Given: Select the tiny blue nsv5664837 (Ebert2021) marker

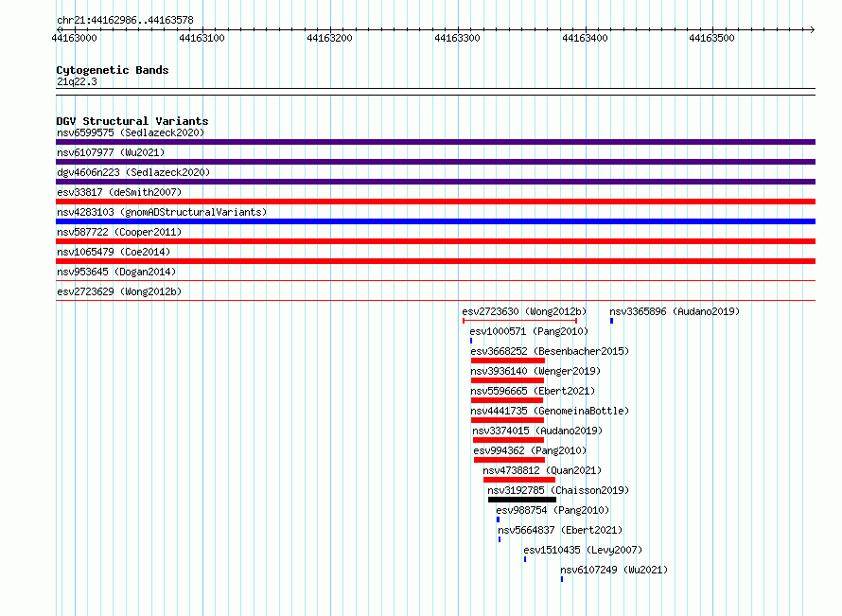Looking at the screenshot, I should coord(500,539).
